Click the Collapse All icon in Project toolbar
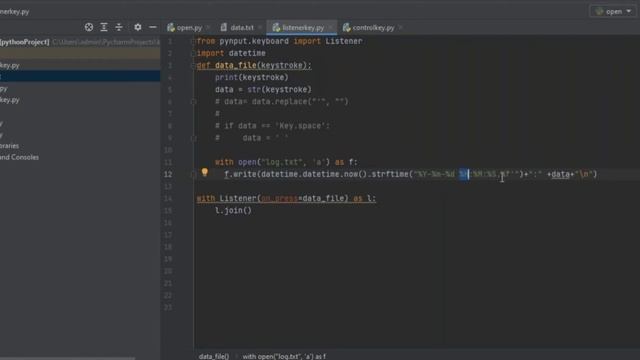 (119, 27)
